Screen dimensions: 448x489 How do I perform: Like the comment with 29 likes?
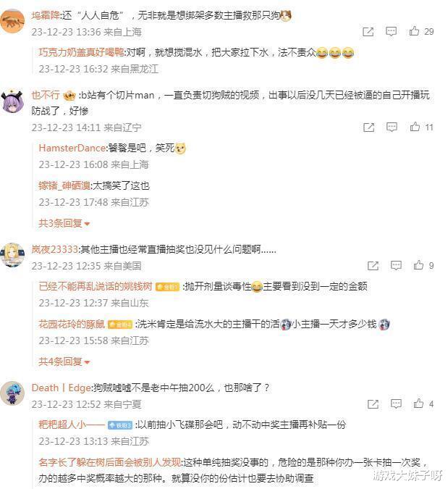tap(414, 31)
